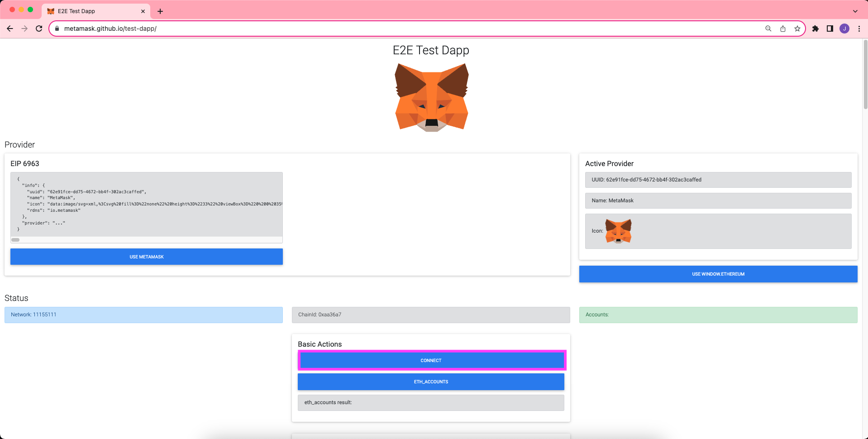
Task: Click the browser forward arrow
Action: [x=24, y=29]
